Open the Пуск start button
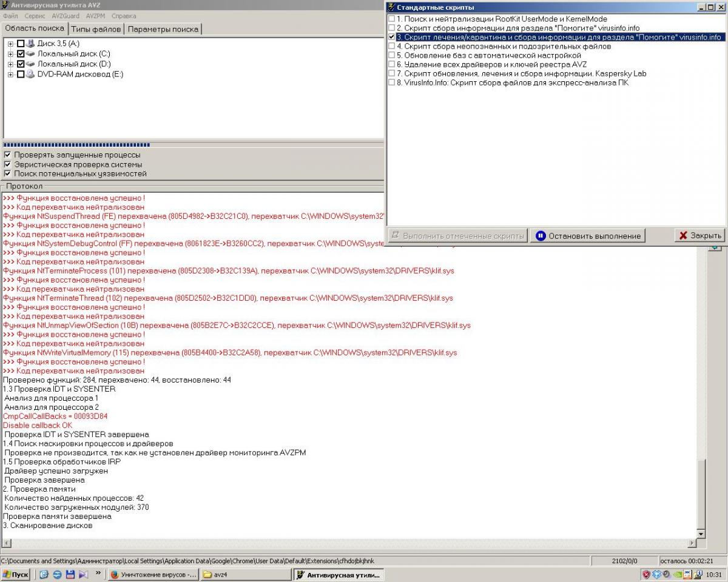This screenshot has width=728, height=582. [x=16, y=574]
